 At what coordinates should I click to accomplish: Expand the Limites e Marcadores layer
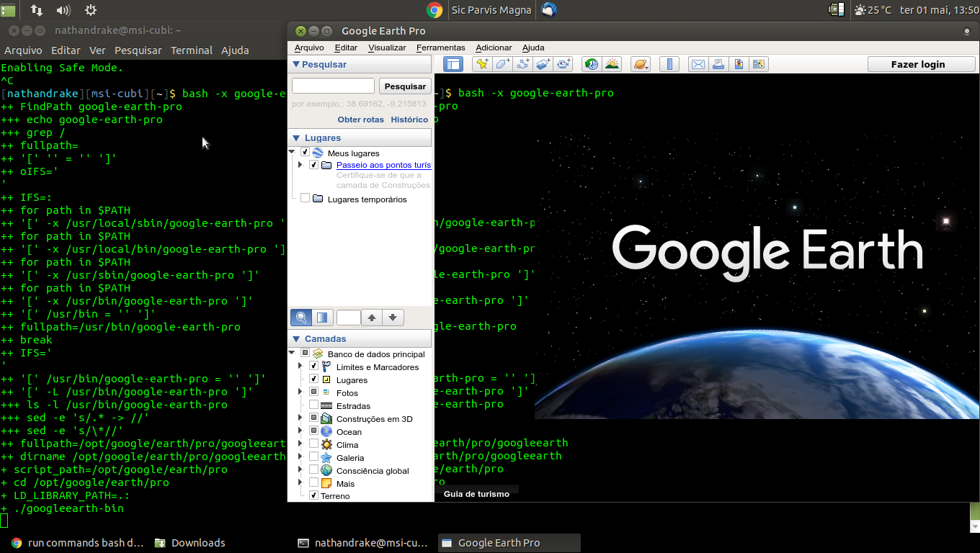[x=300, y=367]
